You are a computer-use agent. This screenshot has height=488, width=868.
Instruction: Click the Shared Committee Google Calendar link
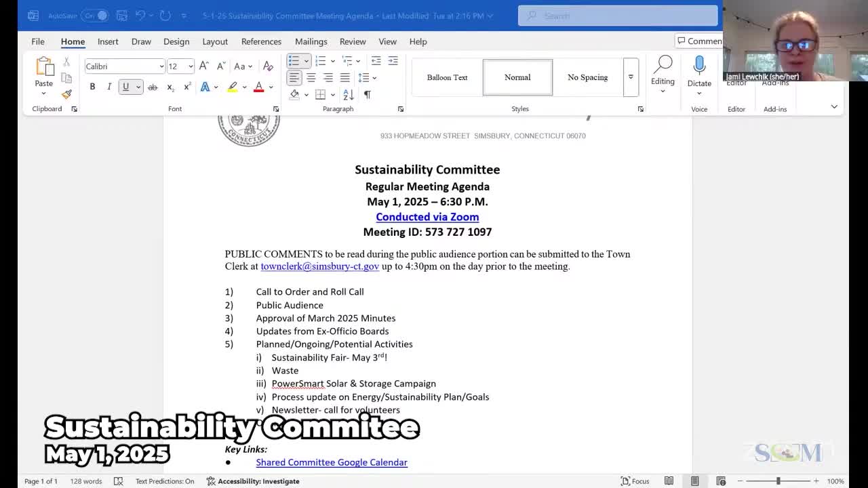click(332, 462)
